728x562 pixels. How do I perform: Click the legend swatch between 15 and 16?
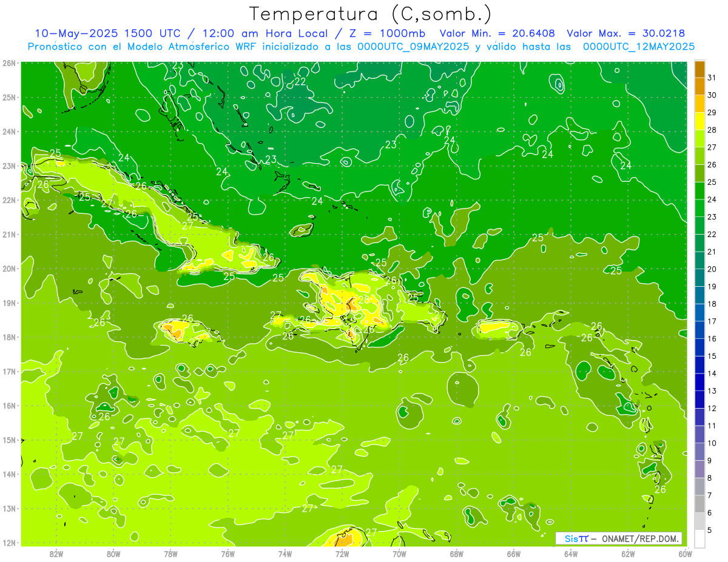pyautogui.click(x=699, y=347)
